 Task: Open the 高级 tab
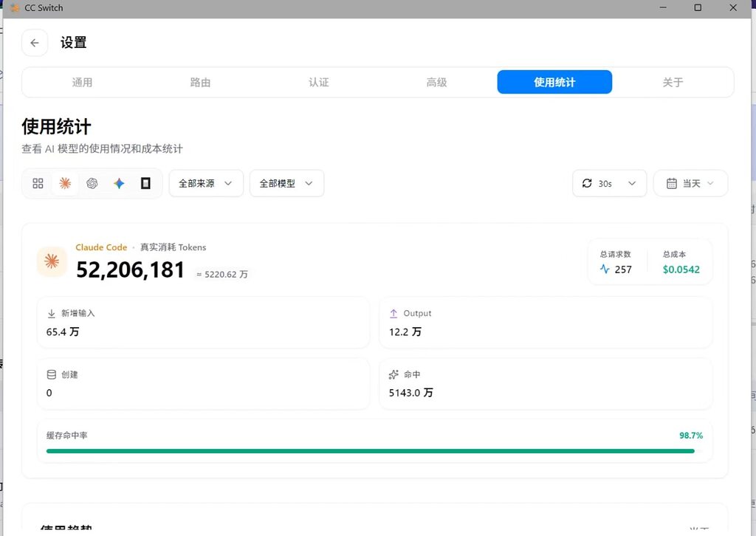(437, 83)
